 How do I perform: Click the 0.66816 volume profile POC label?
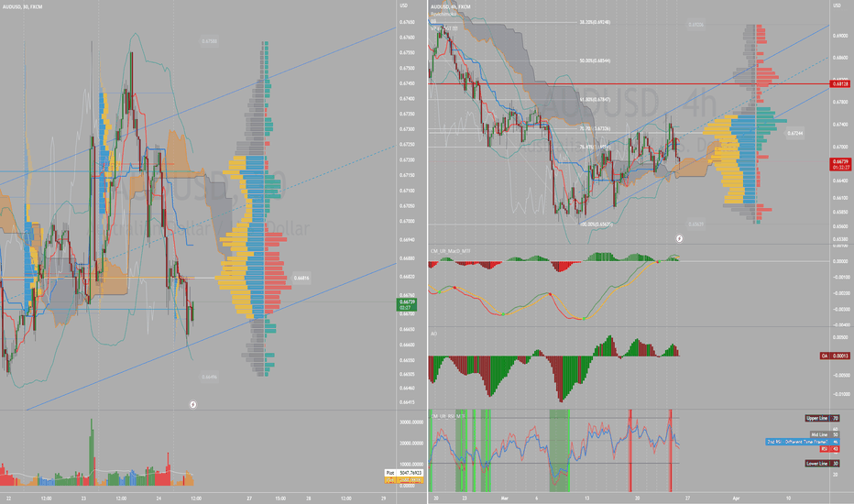tap(301, 278)
